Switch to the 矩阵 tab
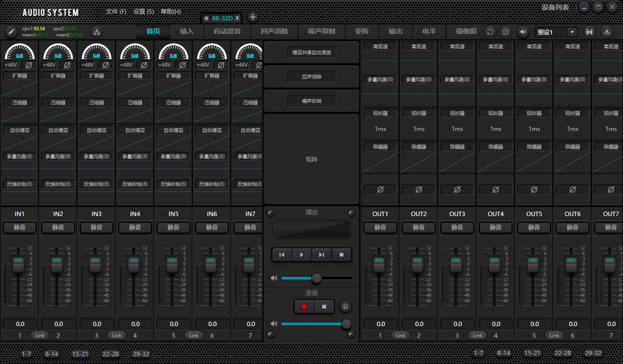The width and height of the screenshot is (623, 364). click(x=362, y=31)
